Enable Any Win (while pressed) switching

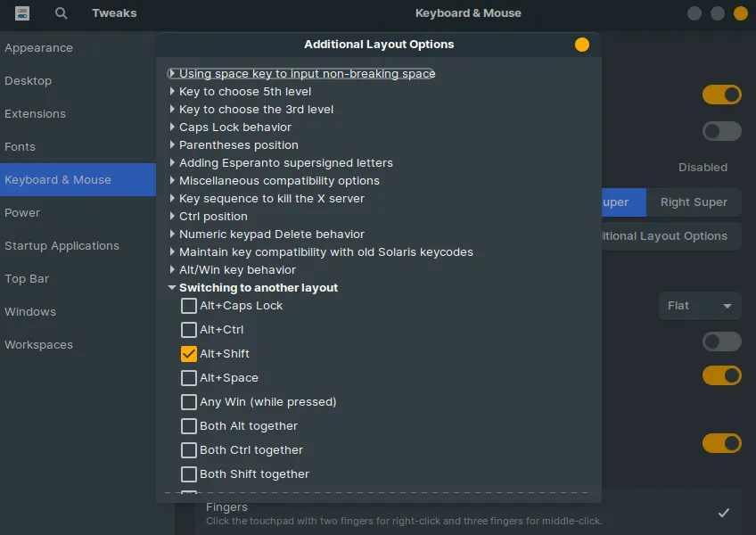point(188,401)
